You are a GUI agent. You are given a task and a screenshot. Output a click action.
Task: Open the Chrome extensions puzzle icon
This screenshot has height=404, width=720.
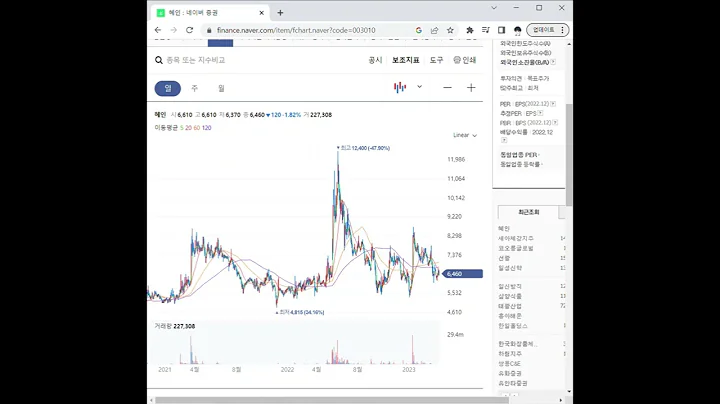(470, 30)
